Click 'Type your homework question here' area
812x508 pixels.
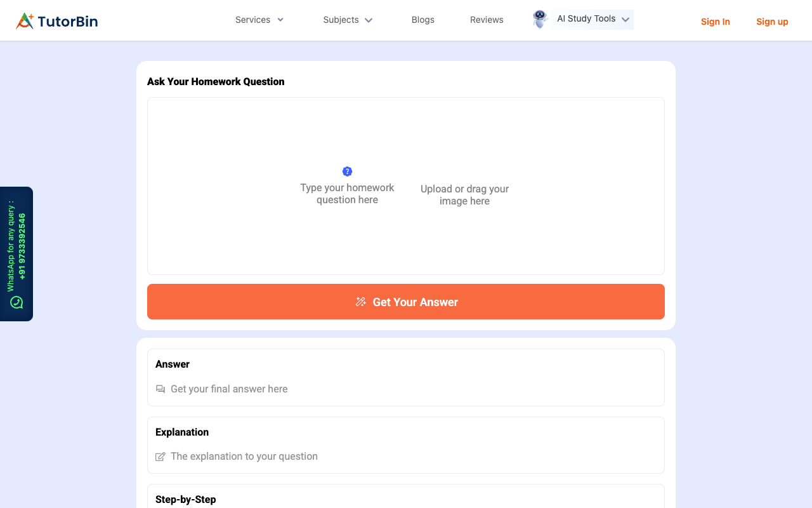pos(347,194)
